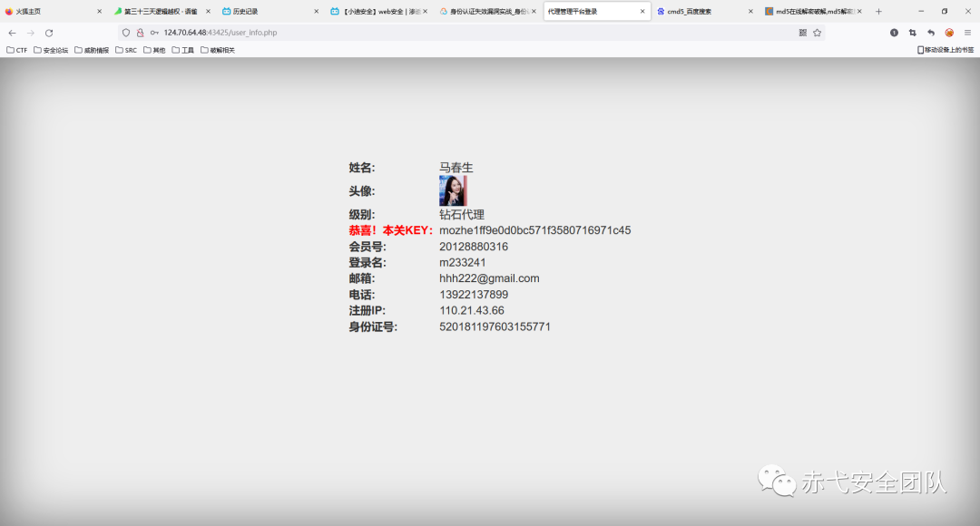The image size is (980, 526).
Task: Open the 破解相关 bookmark folder
Action: click(x=218, y=50)
